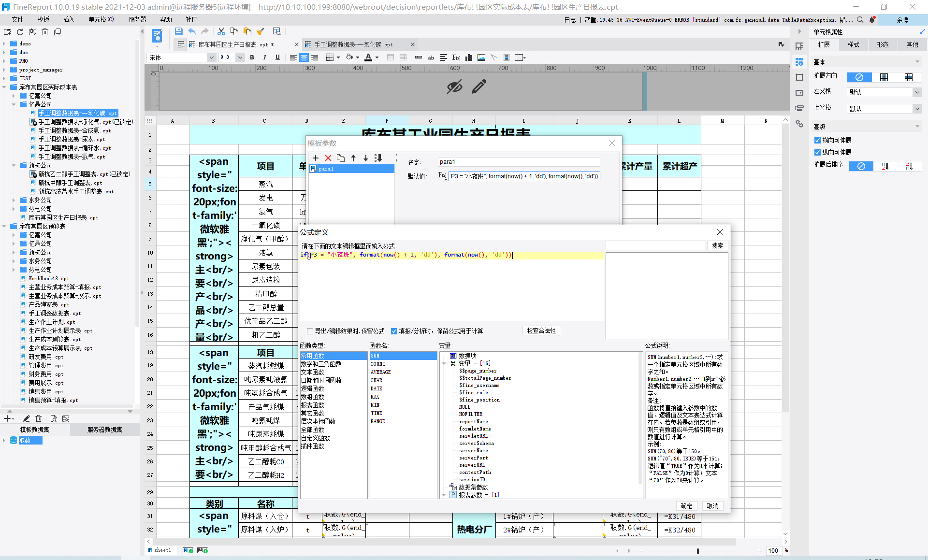Screen dimensions: 928x560
Task: Expand the 亿嘉公司 folder under 实际成本表
Action: coord(14,96)
